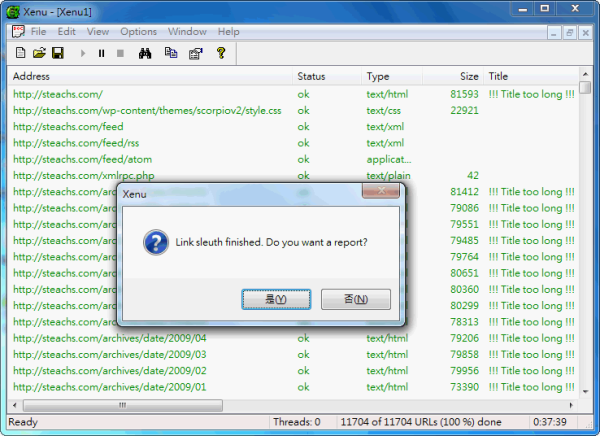Sort by the Type column header
The height and width of the screenshot is (436, 600).
(x=392, y=76)
